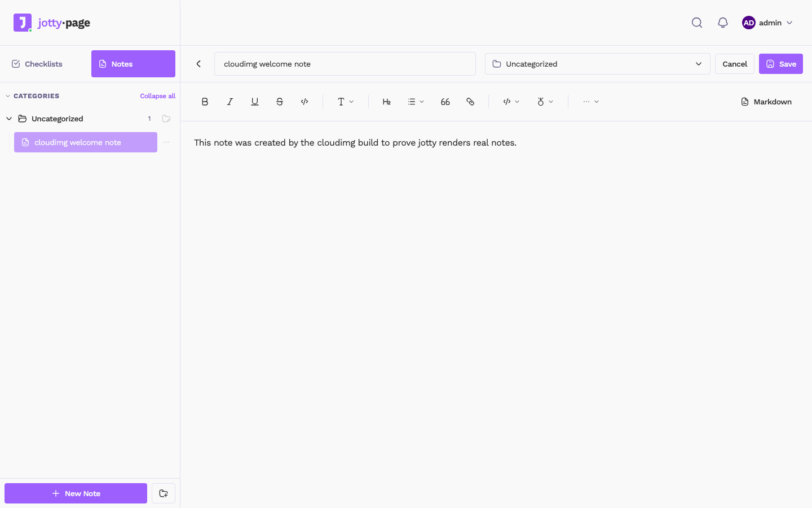Image resolution: width=812 pixels, height=508 pixels.
Task: Click the Uncategorized note count "1"
Action: [149, 119]
